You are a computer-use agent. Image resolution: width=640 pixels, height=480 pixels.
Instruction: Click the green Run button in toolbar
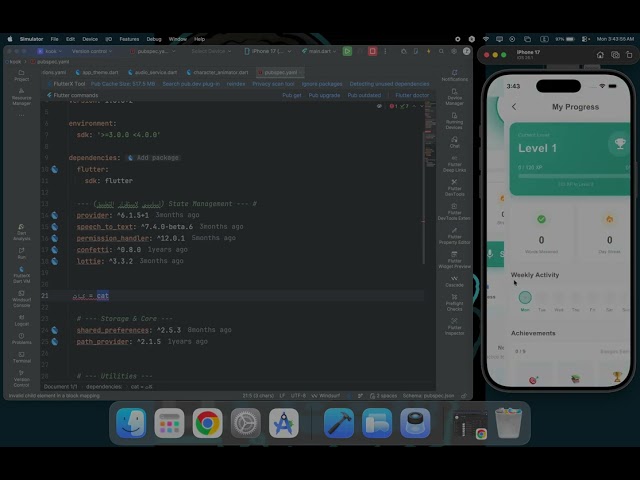(347, 51)
